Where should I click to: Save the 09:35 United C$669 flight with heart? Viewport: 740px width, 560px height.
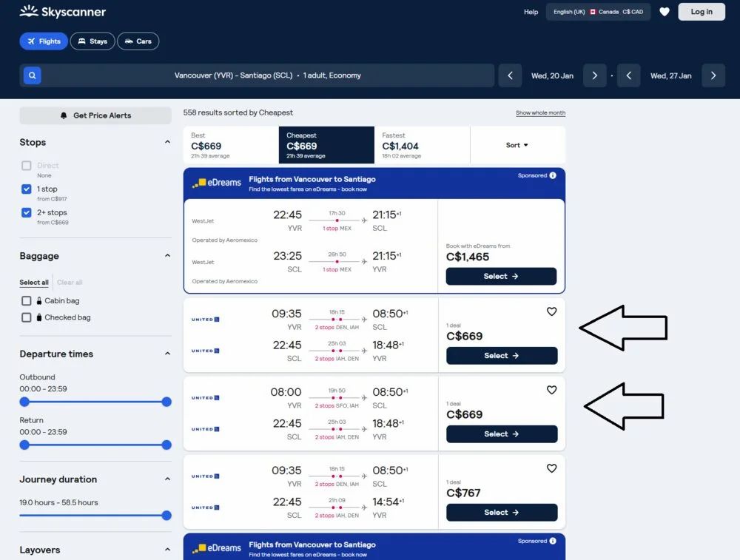coord(551,311)
